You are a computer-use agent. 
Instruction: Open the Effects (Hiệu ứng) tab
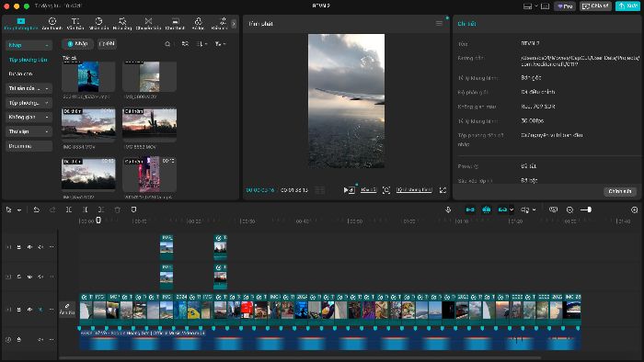122,24
